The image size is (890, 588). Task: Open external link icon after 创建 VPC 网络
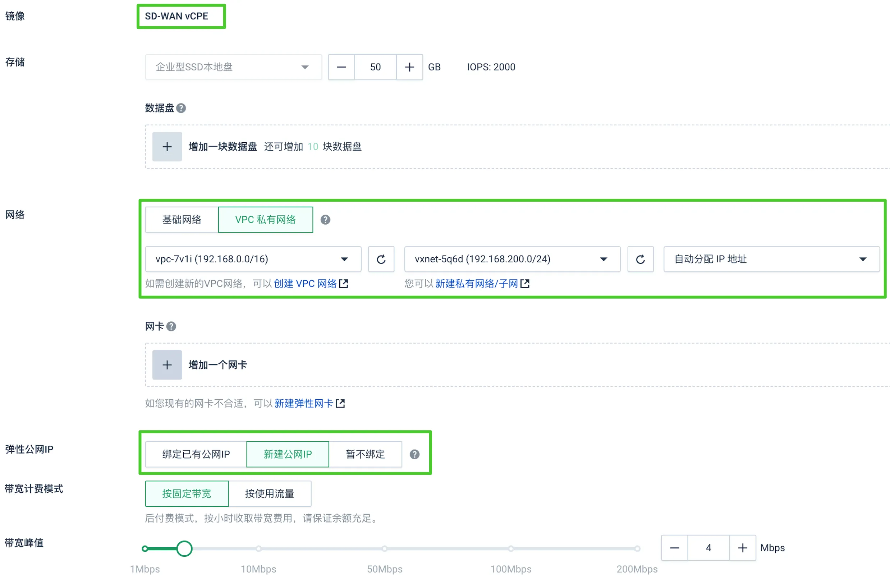[344, 284]
